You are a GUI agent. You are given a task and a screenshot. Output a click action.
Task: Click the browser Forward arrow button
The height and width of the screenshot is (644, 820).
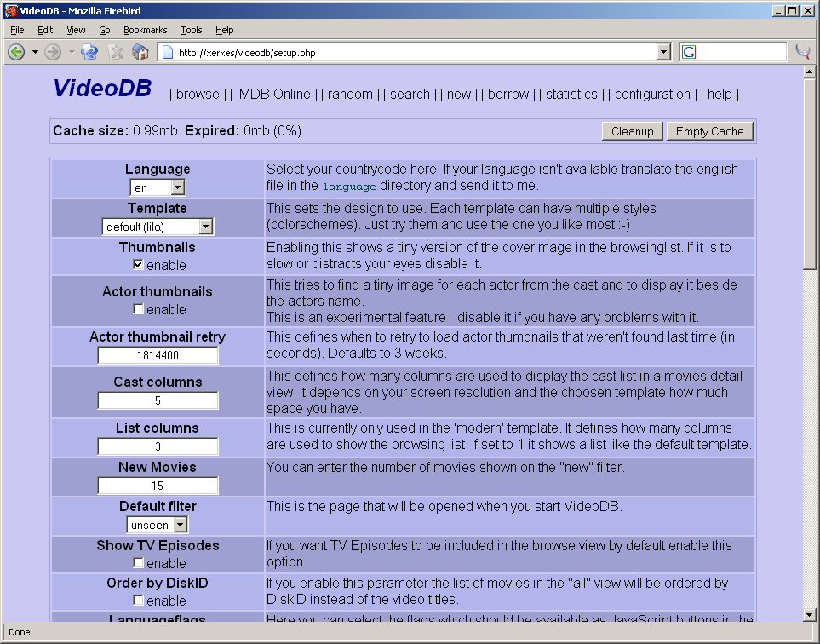52,52
